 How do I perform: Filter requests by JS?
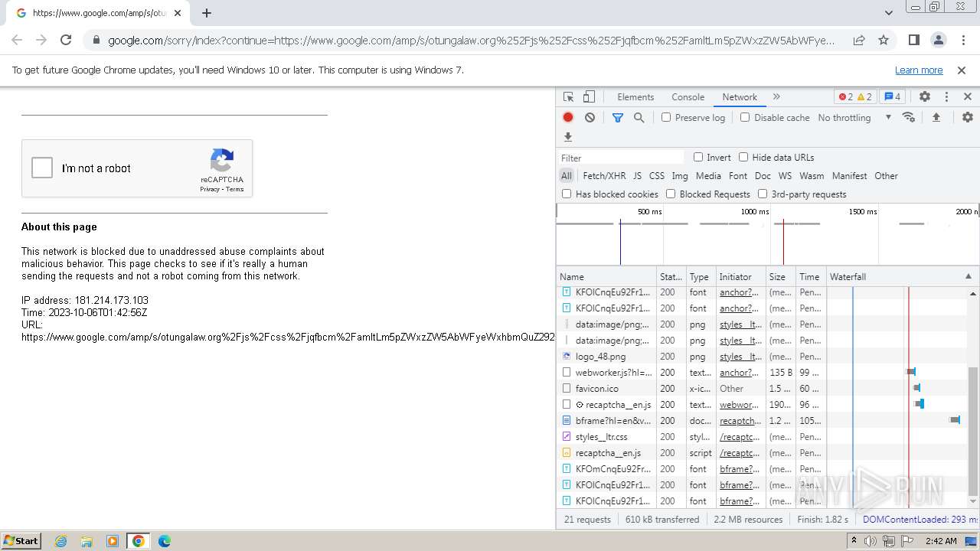(637, 175)
